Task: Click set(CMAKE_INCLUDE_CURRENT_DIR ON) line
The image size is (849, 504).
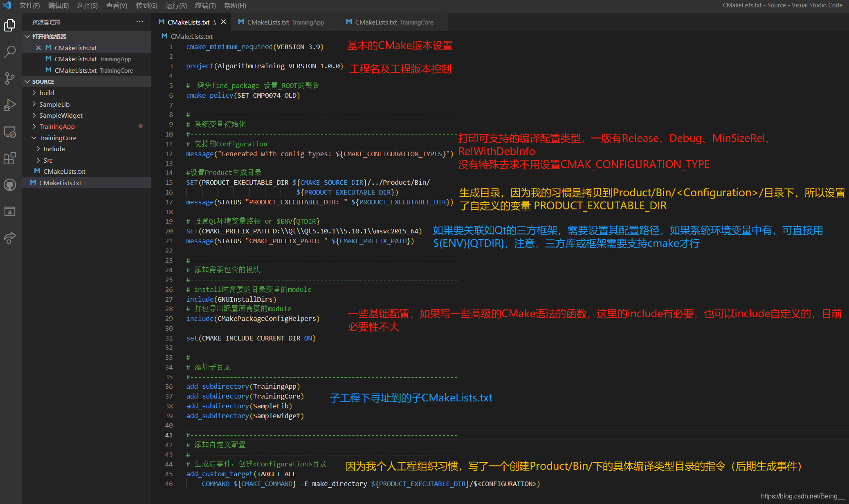Action: coord(251,338)
